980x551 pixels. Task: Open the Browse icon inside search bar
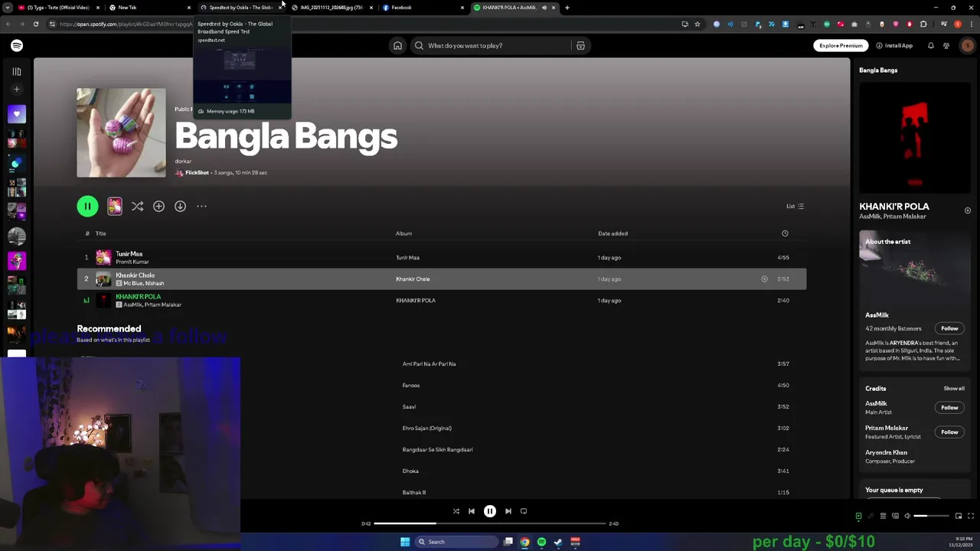580,46
